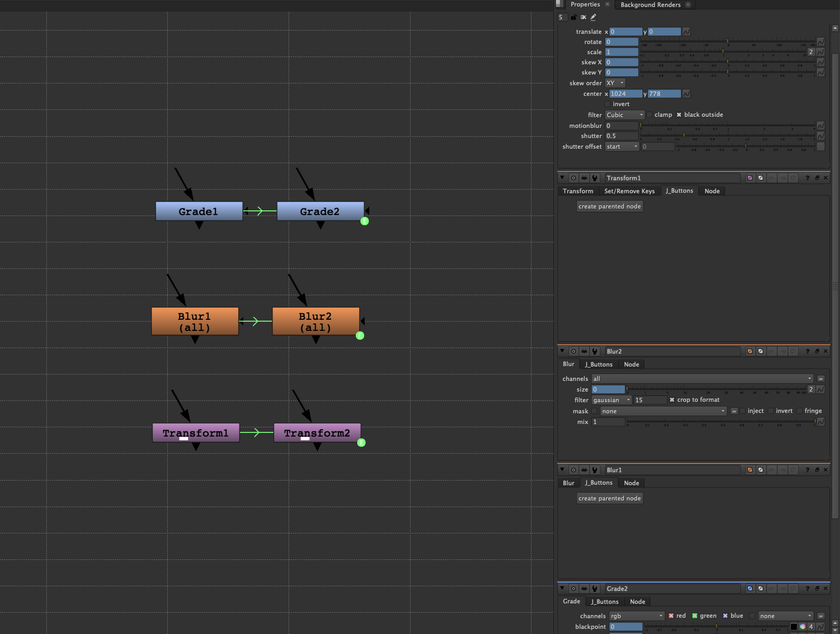
Task: Collapse the Grade2 properties panel
Action: pos(562,588)
